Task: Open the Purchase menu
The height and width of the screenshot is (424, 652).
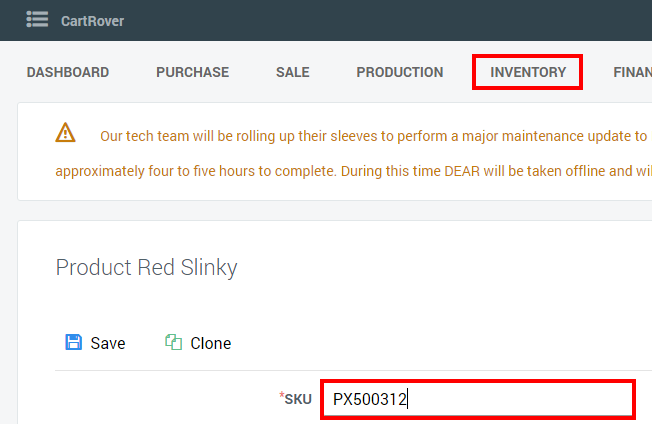Action: pos(192,72)
